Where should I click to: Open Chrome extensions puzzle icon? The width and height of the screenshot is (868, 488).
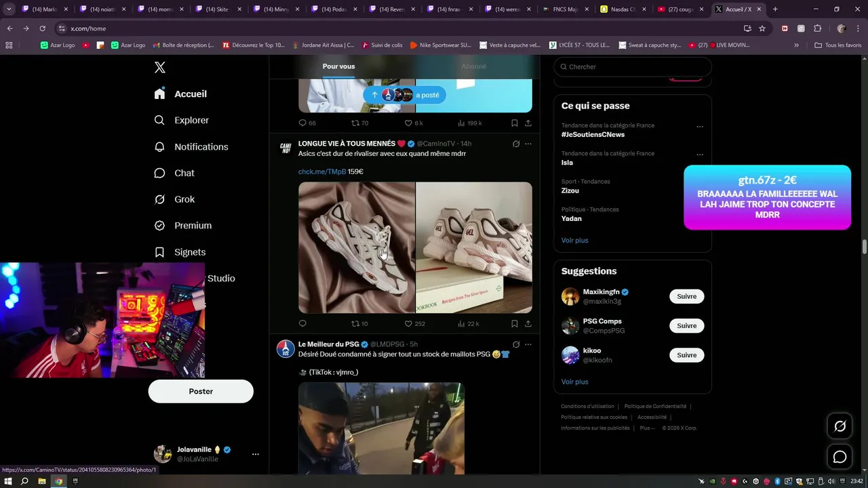coord(817,28)
